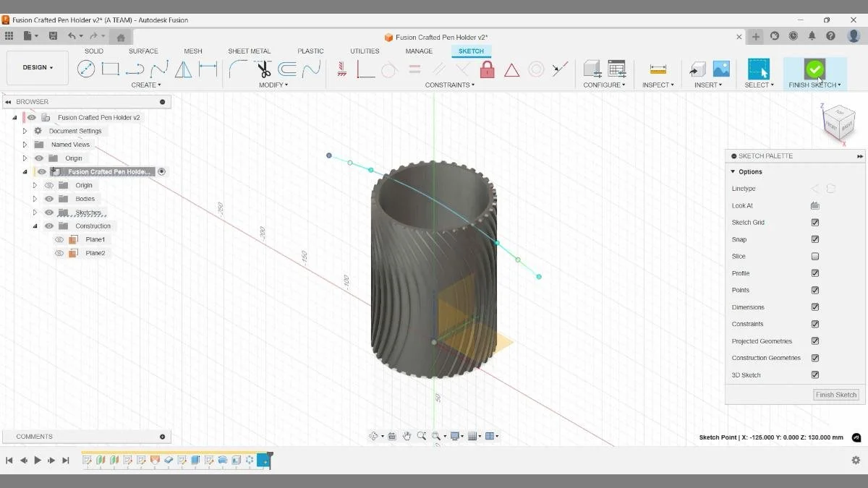Open the Manage ribbon tab
868x488 pixels.
coord(418,51)
